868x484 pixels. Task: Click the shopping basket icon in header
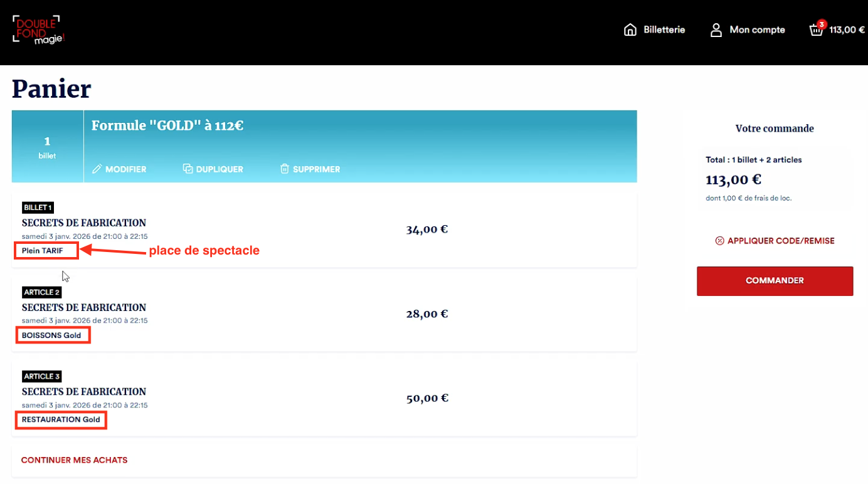tap(816, 30)
